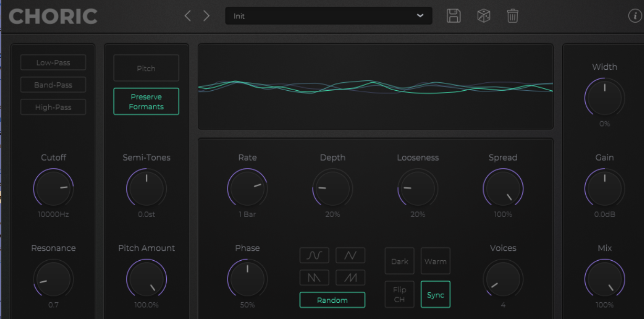The width and height of the screenshot is (644, 319).
Task: Open the Init preset dropdown
Action: pos(329,16)
